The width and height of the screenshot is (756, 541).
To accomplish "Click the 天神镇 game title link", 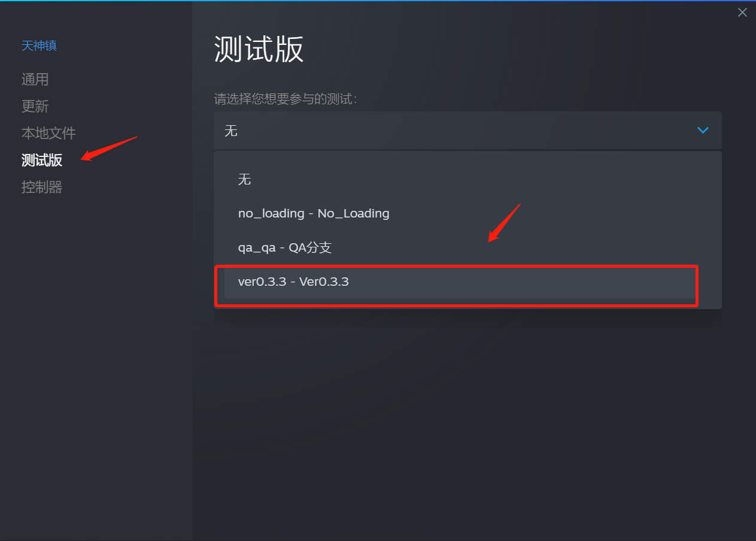I will (x=40, y=46).
